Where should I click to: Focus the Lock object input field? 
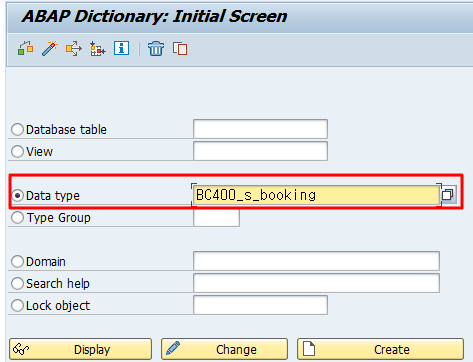click(260, 305)
